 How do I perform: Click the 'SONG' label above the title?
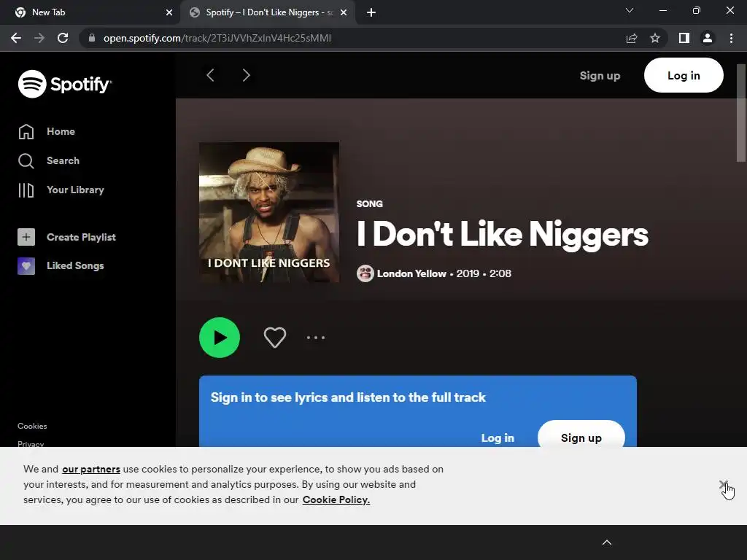coord(370,204)
